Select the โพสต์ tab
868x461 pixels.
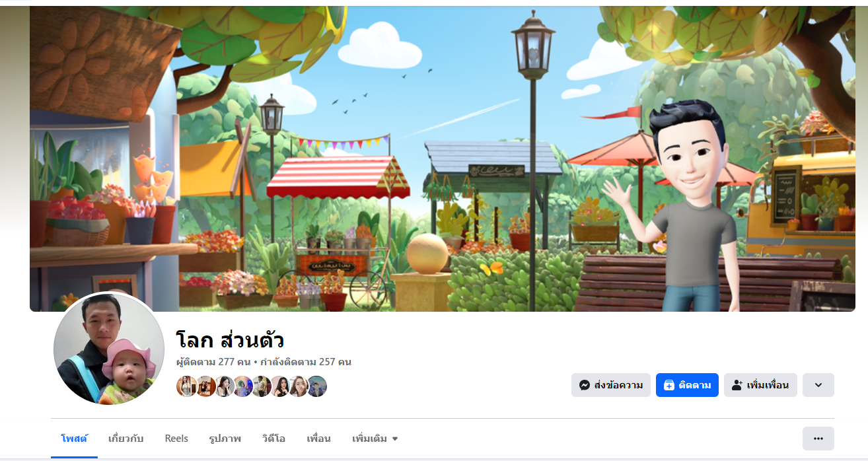click(x=74, y=439)
